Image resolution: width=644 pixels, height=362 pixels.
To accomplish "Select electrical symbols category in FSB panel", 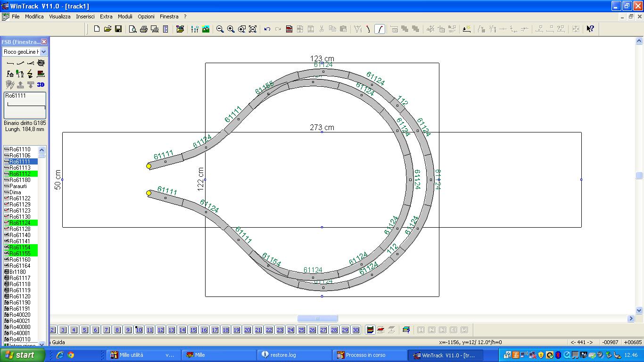I will (x=31, y=74).
